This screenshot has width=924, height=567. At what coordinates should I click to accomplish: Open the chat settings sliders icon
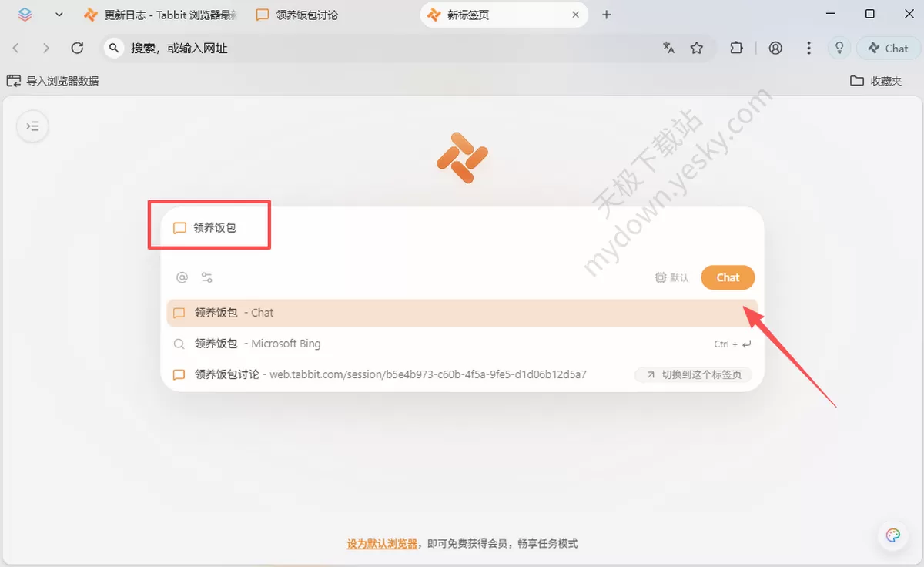click(206, 277)
